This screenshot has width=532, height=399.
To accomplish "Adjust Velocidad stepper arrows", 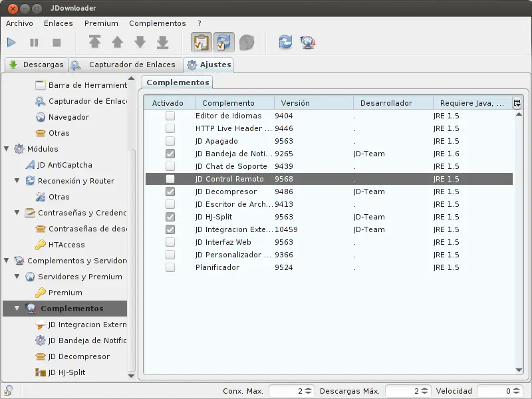I will point(517,391).
